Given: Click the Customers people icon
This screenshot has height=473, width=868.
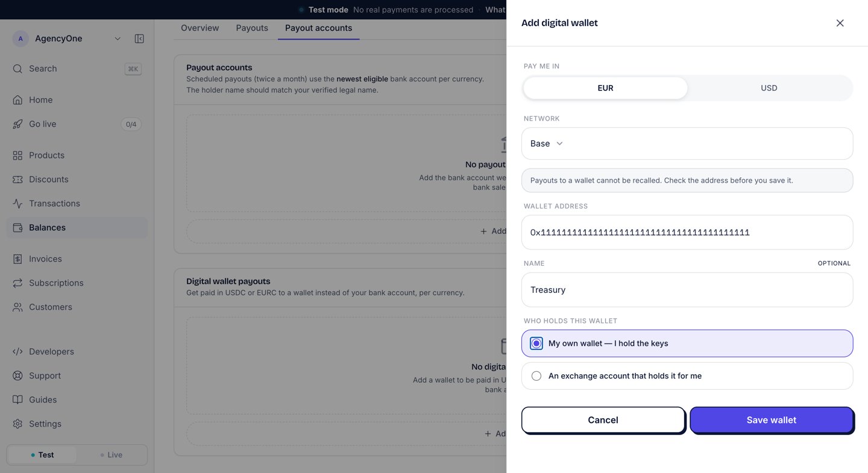Looking at the screenshot, I should pyautogui.click(x=17, y=307).
